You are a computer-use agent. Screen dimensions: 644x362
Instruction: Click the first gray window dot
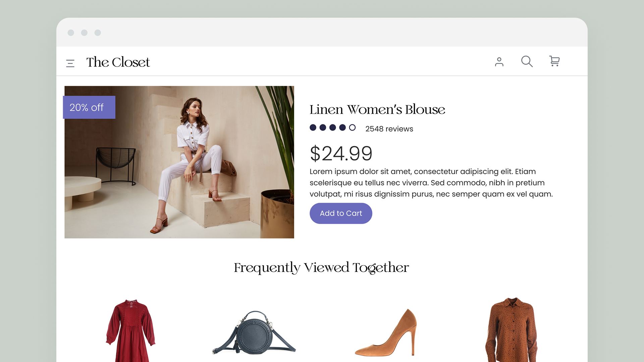click(71, 33)
